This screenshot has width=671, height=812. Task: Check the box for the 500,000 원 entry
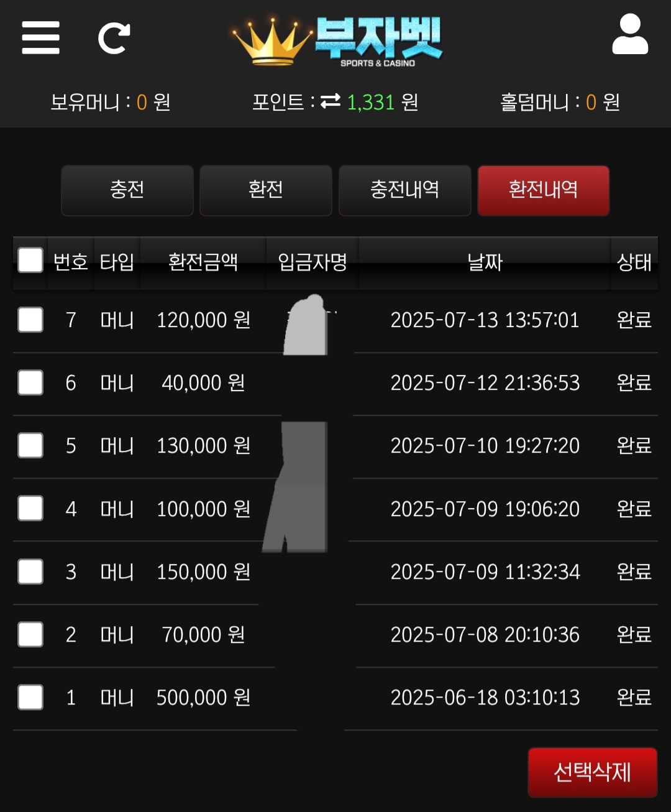click(30, 697)
